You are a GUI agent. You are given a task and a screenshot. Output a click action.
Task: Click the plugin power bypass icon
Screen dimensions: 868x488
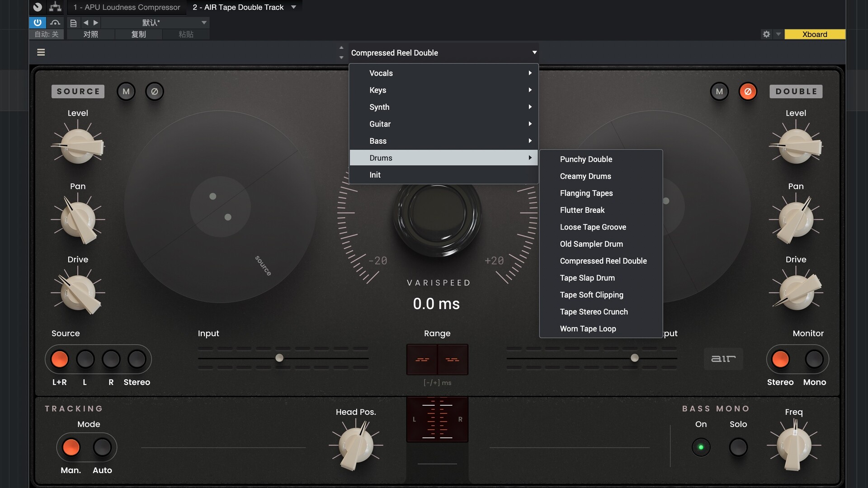point(38,22)
